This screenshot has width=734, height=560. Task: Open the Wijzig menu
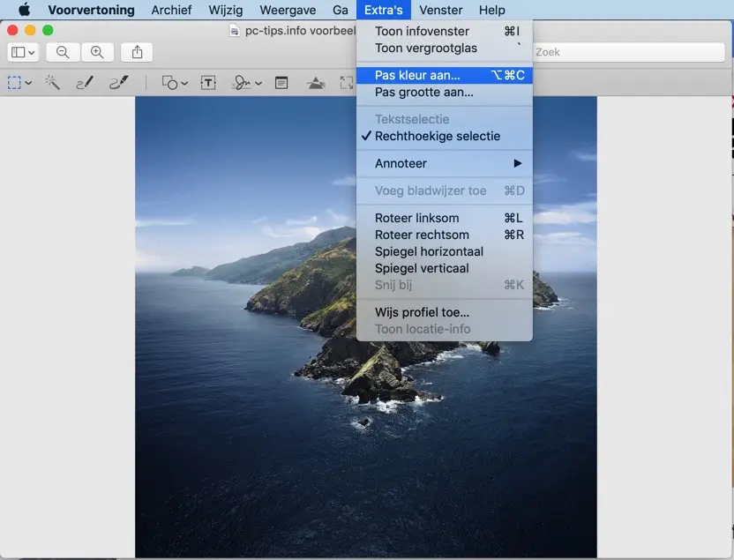coord(226,10)
